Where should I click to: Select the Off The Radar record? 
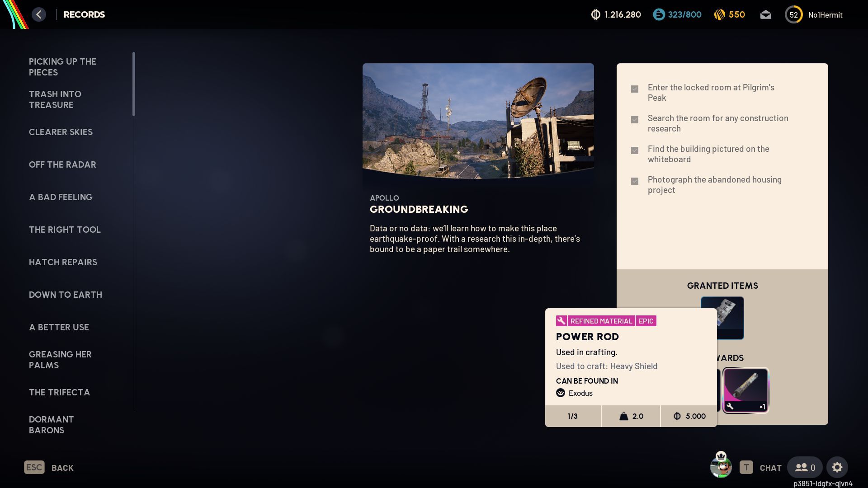coord(62,164)
